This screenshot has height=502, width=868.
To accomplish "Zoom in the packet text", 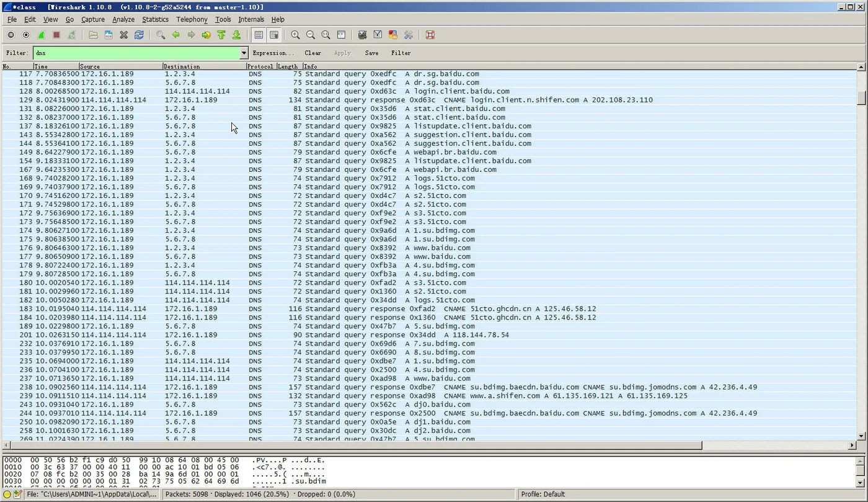I will click(295, 35).
